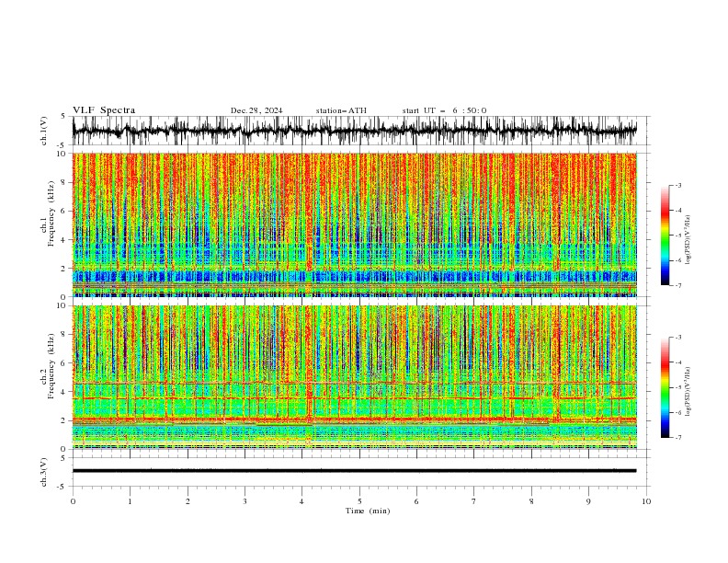Click the ch.1 spectrogram panel
The width and height of the screenshot is (728, 563).
coord(355,224)
